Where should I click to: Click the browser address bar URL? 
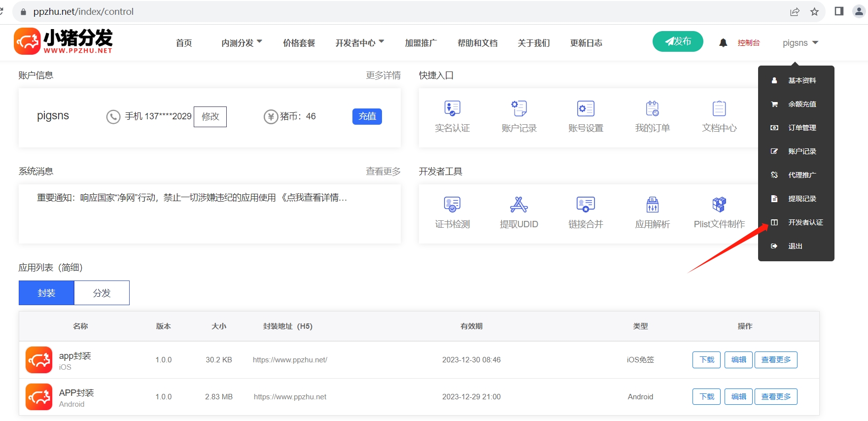point(84,12)
